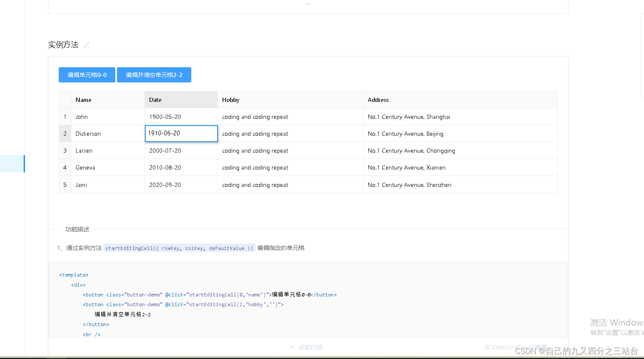The height and width of the screenshot is (359, 644).
Task: Click the date cell 1900-05-20
Action: [181, 117]
